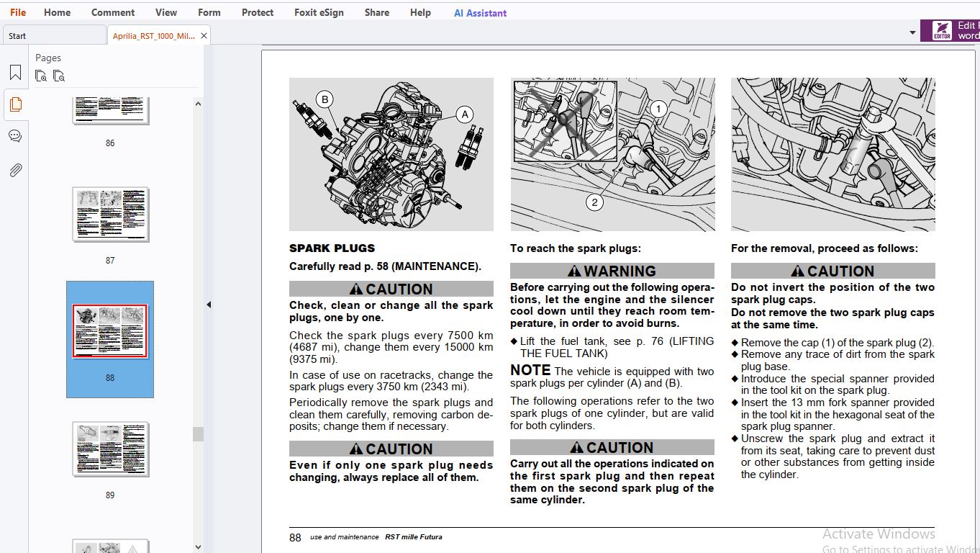Click 'Carefully read p. 58 (MAINTENANCE).' text
980x553 pixels.
(x=385, y=266)
